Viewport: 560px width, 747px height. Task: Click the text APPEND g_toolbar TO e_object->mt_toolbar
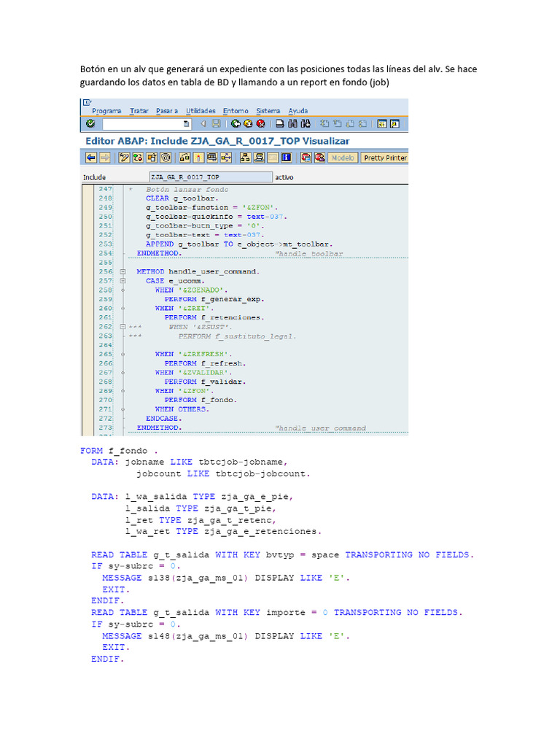coord(239,244)
